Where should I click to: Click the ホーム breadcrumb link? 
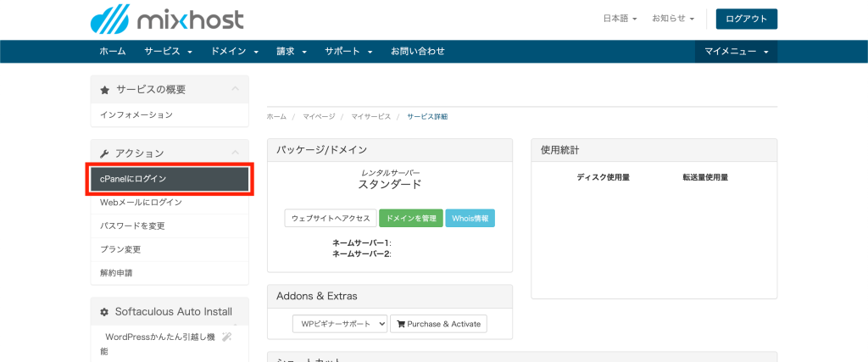pyautogui.click(x=276, y=117)
